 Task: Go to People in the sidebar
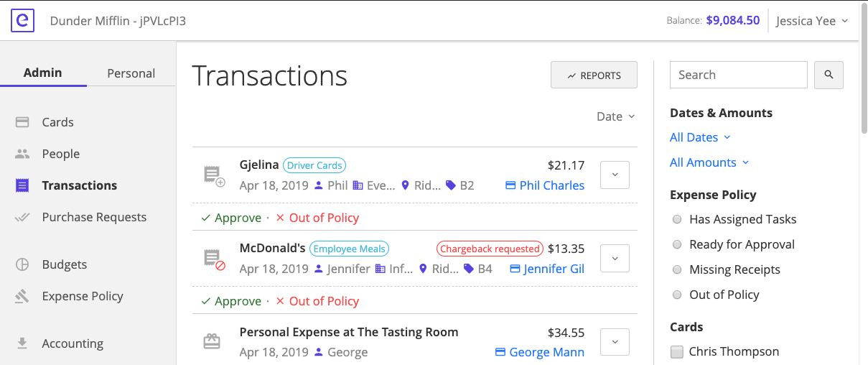point(60,154)
